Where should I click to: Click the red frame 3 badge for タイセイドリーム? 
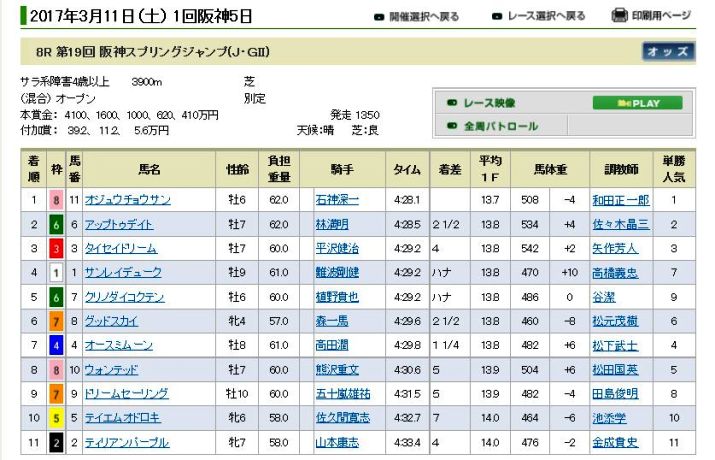click(x=57, y=249)
